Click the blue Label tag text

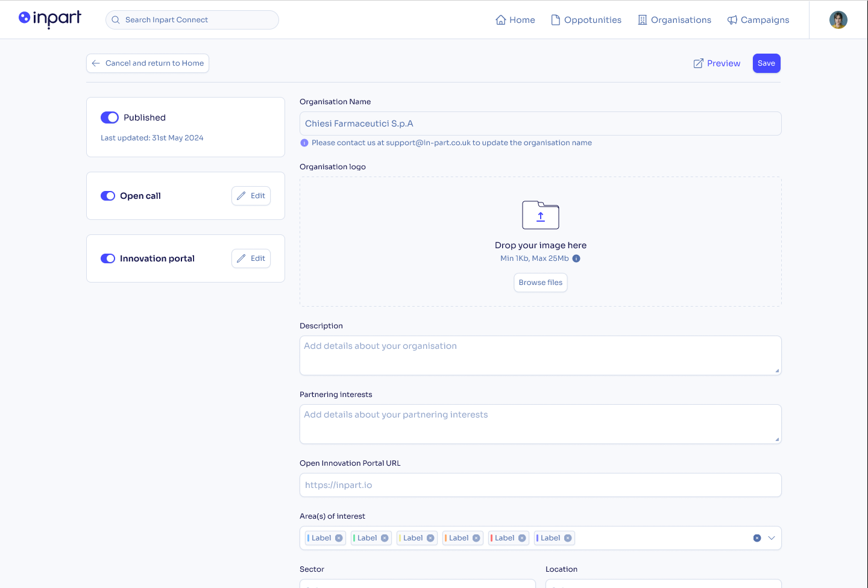321,538
